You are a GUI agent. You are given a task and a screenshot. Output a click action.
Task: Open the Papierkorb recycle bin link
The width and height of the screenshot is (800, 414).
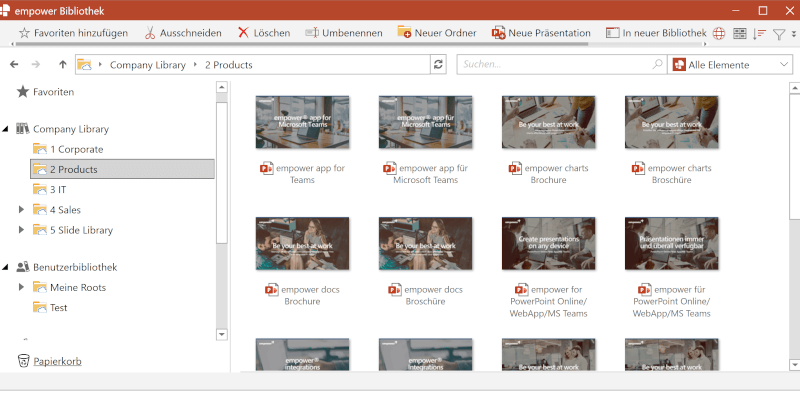pos(58,361)
